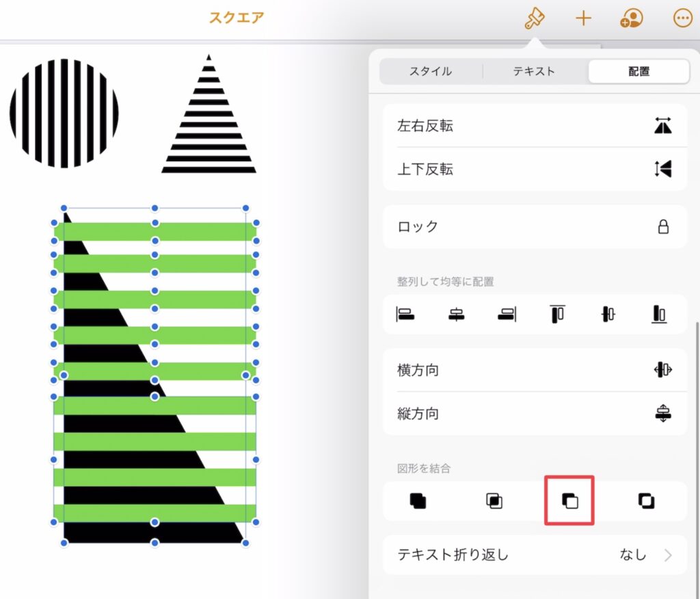Select the striped triangle shape
Screen dimensions: 700x599
[x=208, y=114]
